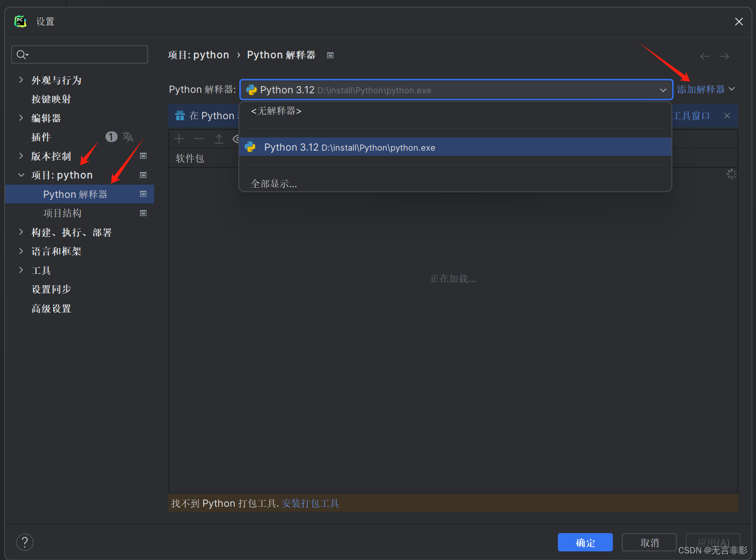Collapse the 项目: python section
This screenshot has width=756, height=560.
[x=21, y=175]
